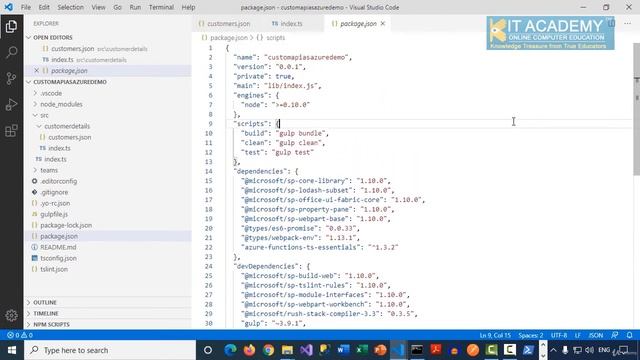Viewport: 640px width, 360px height.
Task: Change file encoding UTF-8
Action: (x=559, y=335)
